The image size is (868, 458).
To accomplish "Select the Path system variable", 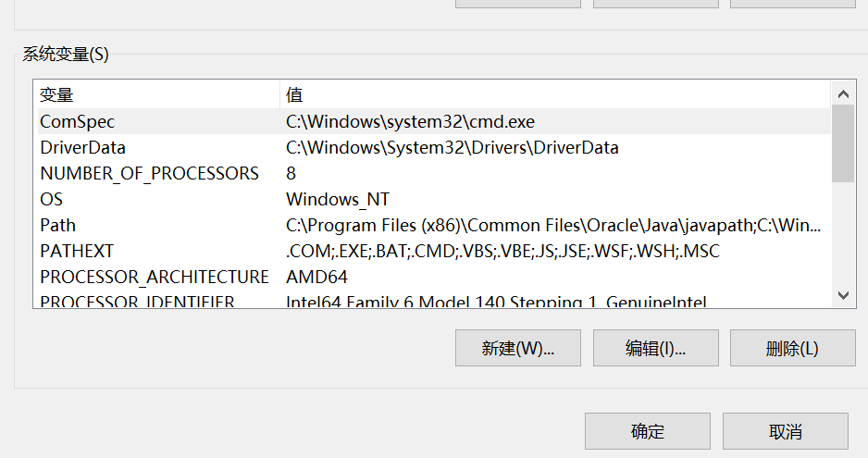I will click(58, 225).
